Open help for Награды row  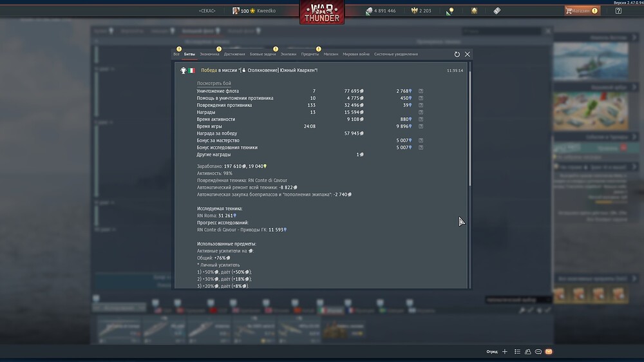coord(421,112)
